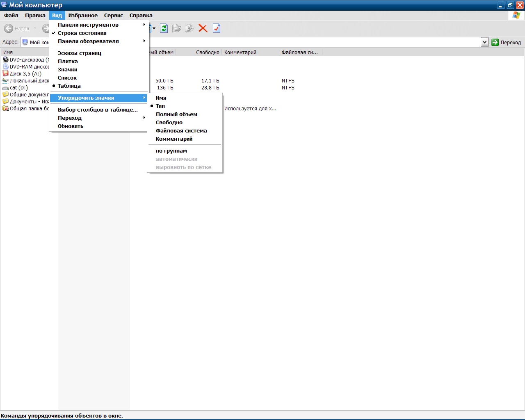Click Обновить in the Вид menu
Image resolution: width=525 pixels, height=420 pixels.
tap(98, 126)
